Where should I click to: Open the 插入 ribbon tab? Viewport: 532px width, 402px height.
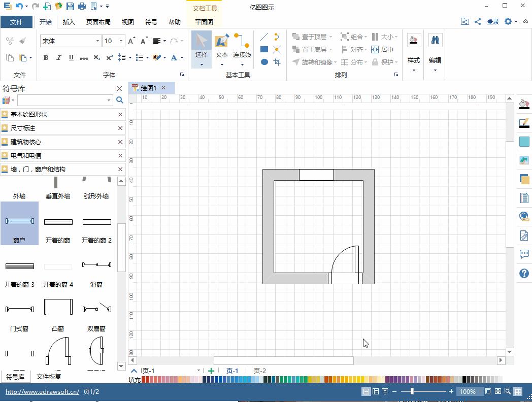[x=69, y=22]
